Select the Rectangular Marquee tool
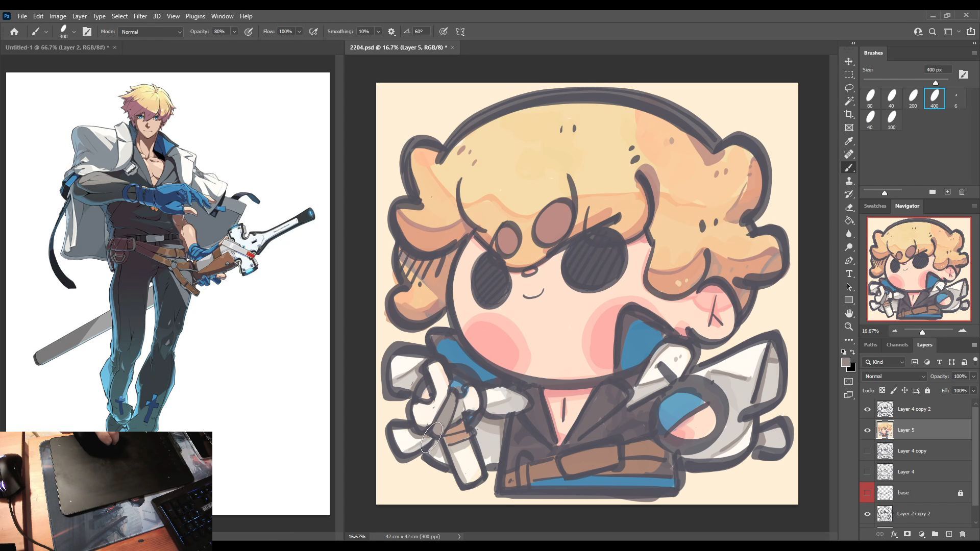Screen dimensions: 980x551 click(x=849, y=74)
